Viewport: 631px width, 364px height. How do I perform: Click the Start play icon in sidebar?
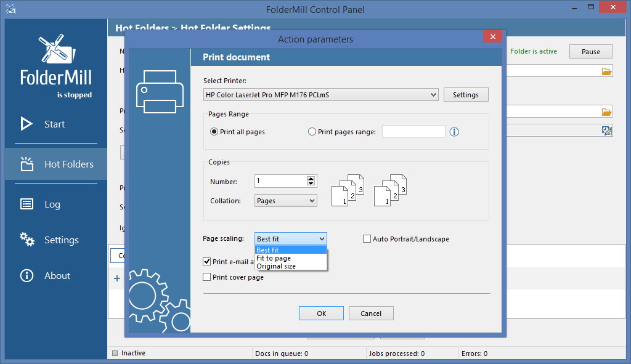tap(26, 124)
